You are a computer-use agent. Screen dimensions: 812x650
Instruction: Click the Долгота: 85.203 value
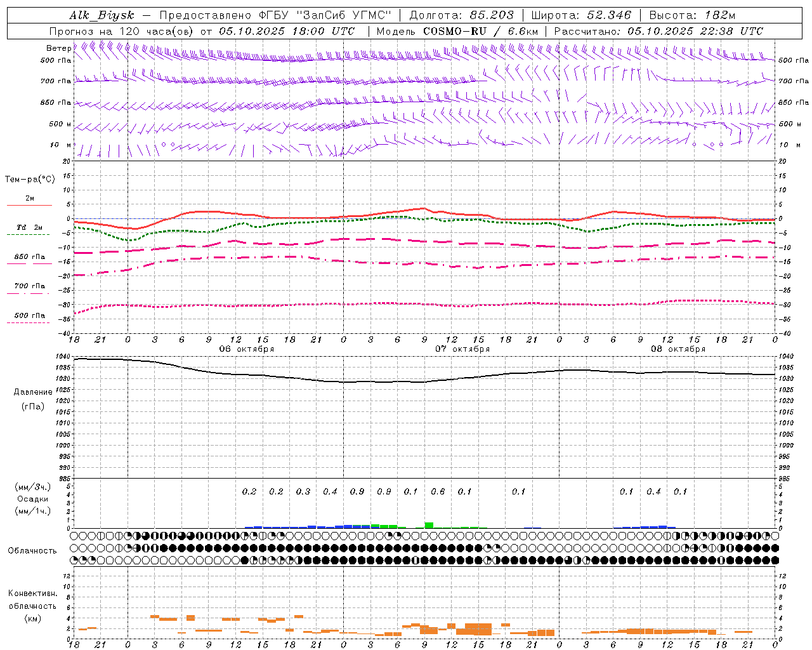pos(462,15)
